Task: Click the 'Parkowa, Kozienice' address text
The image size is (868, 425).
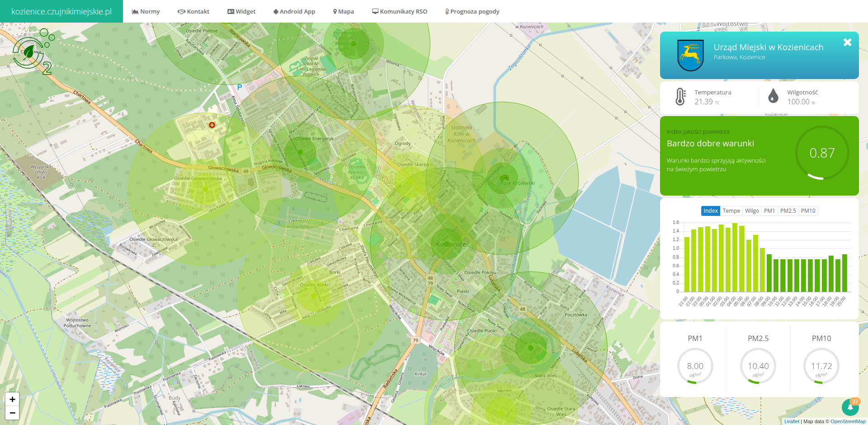Action: pyautogui.click(x=740, y=57)
